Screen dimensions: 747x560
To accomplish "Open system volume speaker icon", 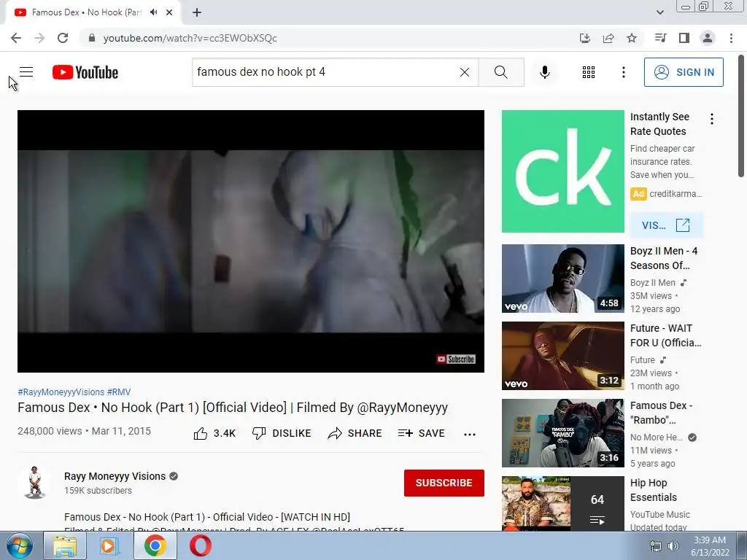I will coord(673,546).
